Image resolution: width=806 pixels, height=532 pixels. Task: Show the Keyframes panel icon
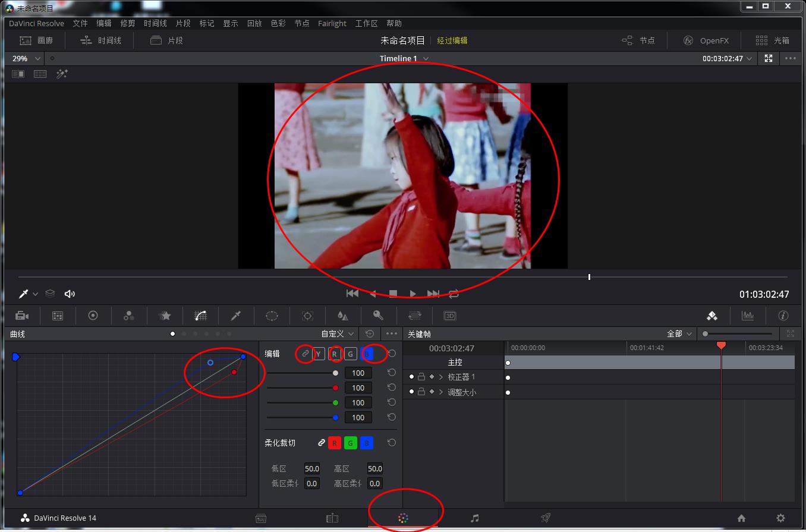(x=712, y=316)
